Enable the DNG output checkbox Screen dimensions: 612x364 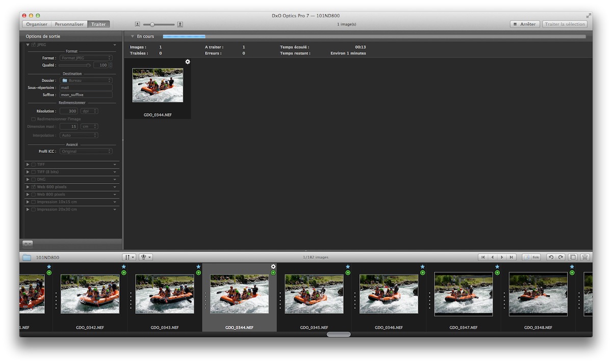click(x=34, y=179)
